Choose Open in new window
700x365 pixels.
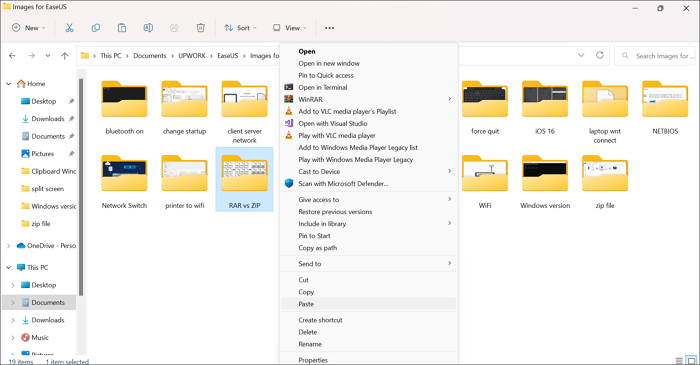(369, 63)
